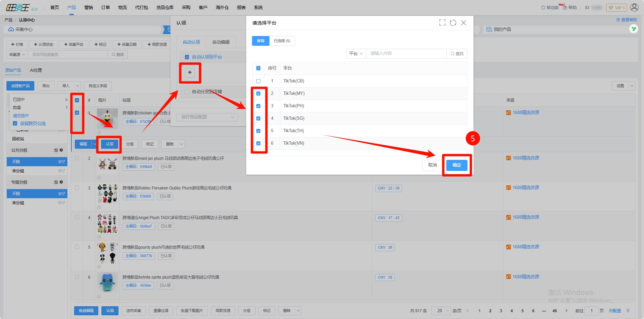This screenshot has height=319, width=644.
Task: Expand the 保存预设配置 dropdown
Action: click(207, 117)
